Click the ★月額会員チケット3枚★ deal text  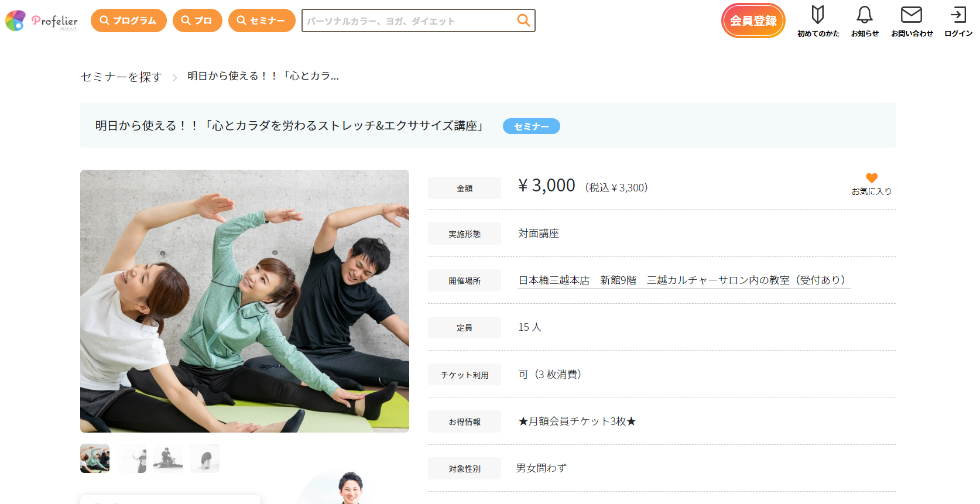click(577, 421)
